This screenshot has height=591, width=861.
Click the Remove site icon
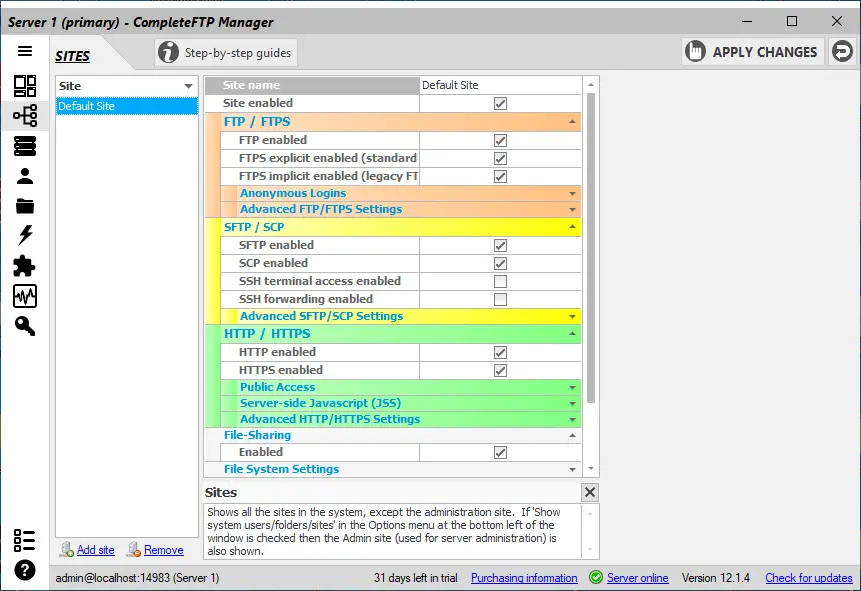click(x=134, y=550)
